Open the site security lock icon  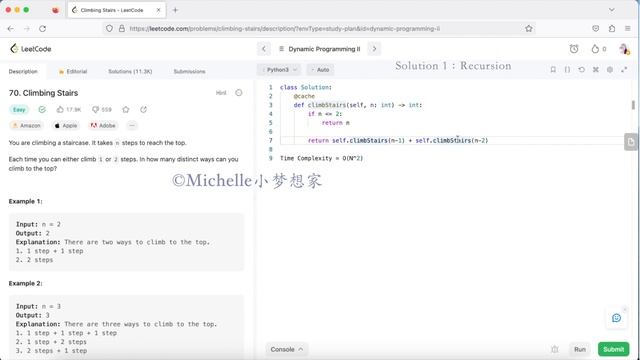[122, 29]
